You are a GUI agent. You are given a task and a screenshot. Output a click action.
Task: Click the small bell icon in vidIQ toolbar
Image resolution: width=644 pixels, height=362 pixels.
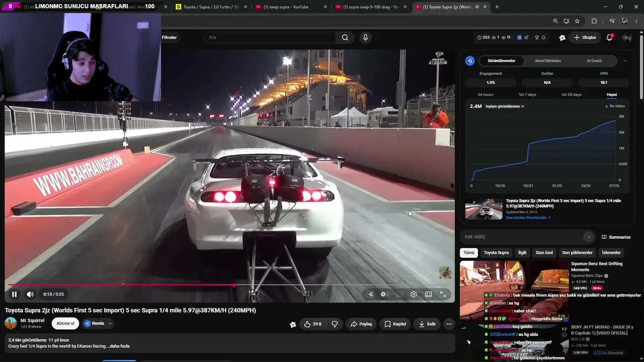pyautogui.click(x=543, y=37)
